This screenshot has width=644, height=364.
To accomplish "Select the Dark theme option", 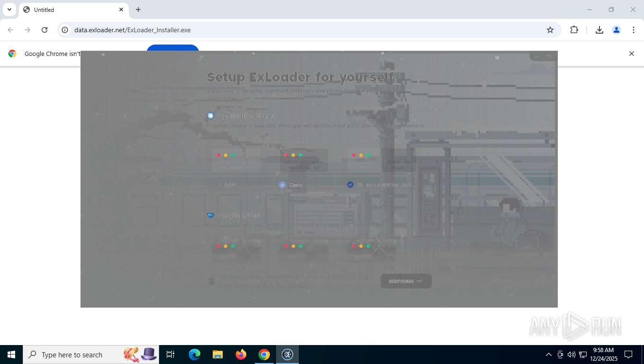I will 304,168.
